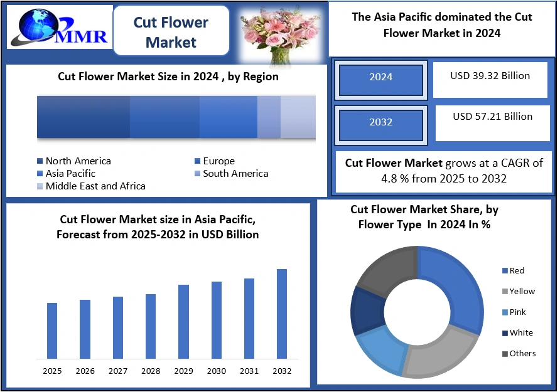Viewport: 560px width, 392px height.
Task: Click the North America legend swatch
Action: [x=41, y=162]
